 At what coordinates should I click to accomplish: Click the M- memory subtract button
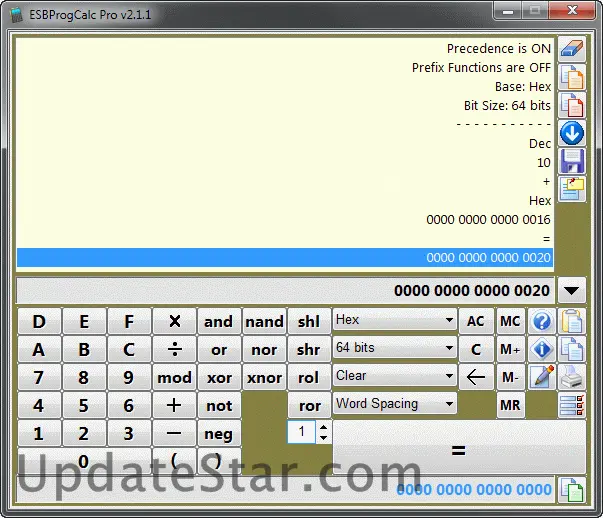(510, 377)
